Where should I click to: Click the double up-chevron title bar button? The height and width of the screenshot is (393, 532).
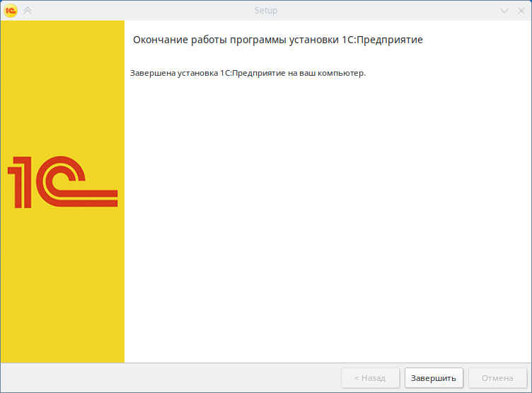(28, 11)
